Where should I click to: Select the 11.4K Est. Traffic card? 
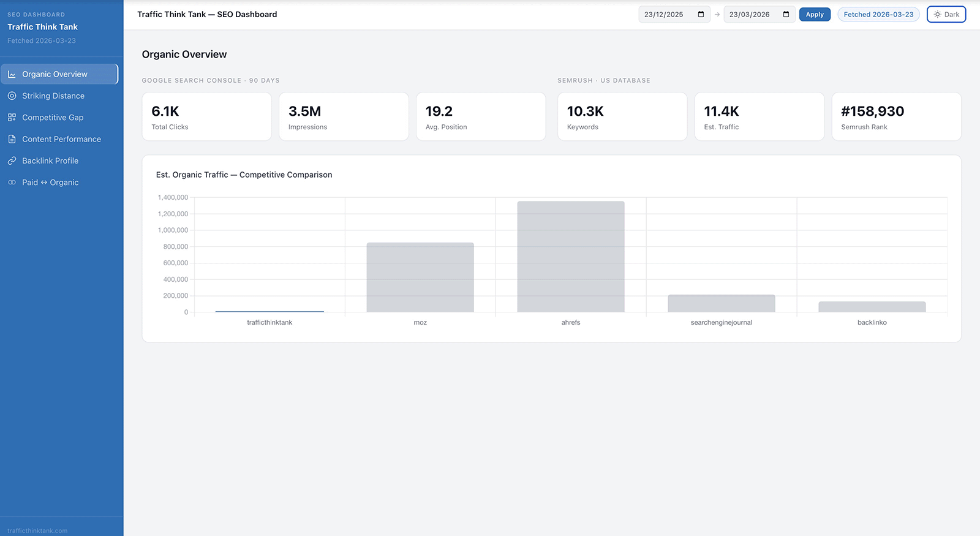(759, 116)
